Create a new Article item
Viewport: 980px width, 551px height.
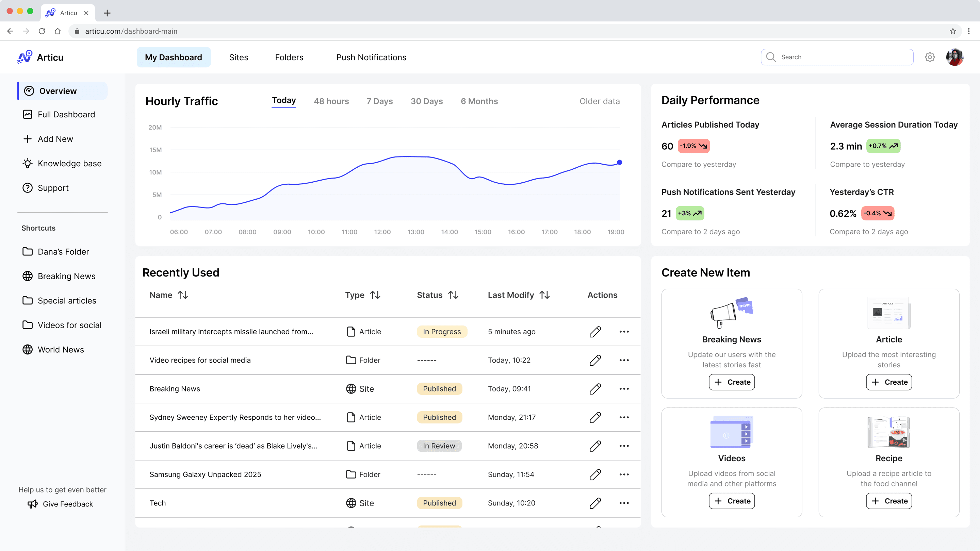(x=889, y=382)
